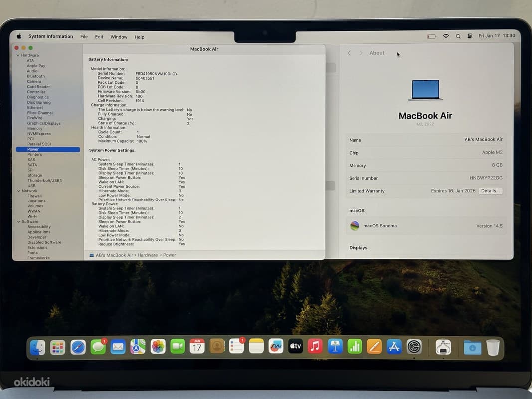Open System Information icon in the Dock

pos(443,347)
